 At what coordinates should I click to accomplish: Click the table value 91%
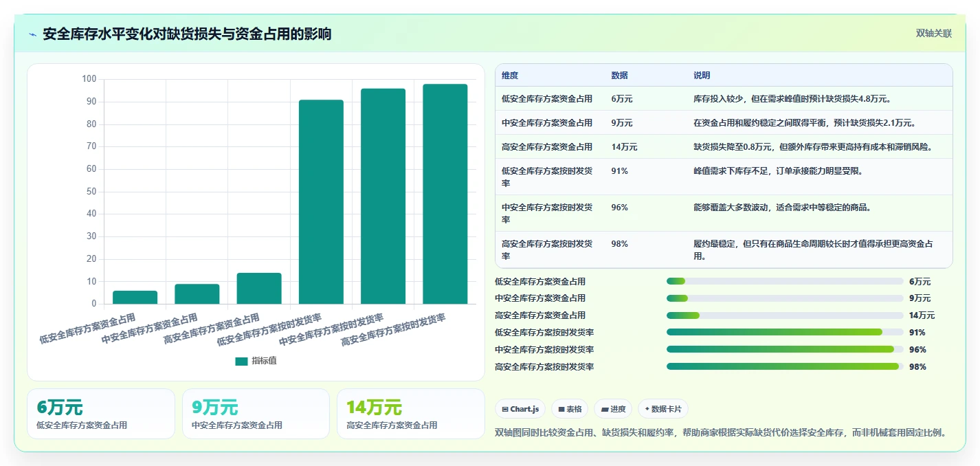619,170
